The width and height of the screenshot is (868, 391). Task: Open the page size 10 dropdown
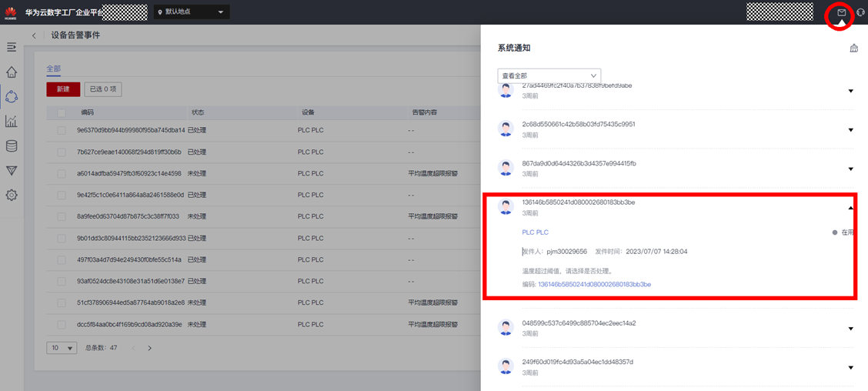click(x=62, y=349)
